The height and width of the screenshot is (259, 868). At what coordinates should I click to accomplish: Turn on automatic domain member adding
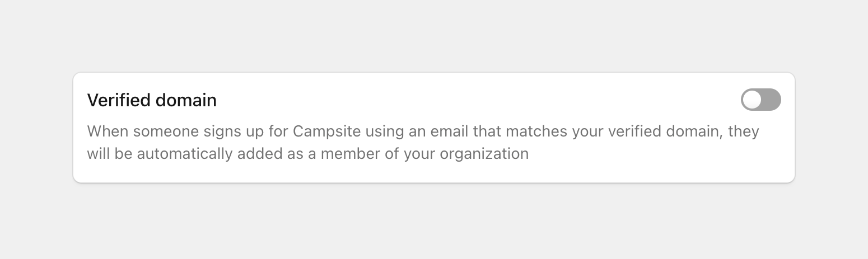click(x=760, y=100)
